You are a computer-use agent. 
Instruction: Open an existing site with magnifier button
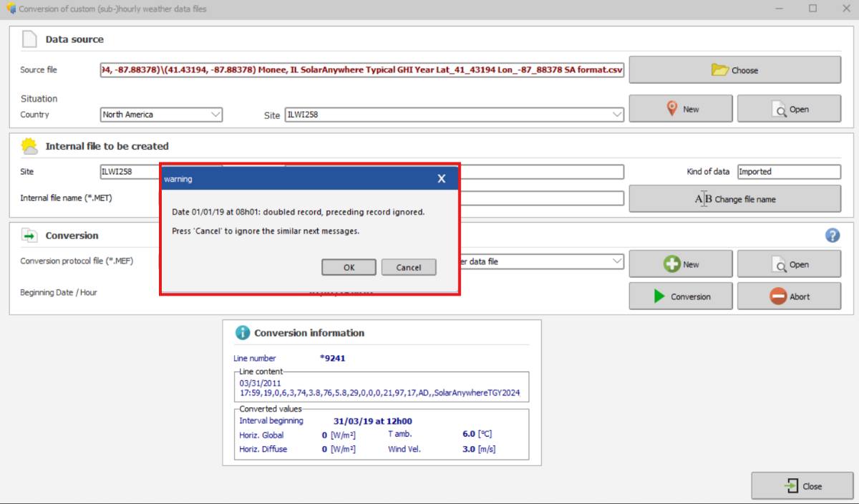point(789,109)
